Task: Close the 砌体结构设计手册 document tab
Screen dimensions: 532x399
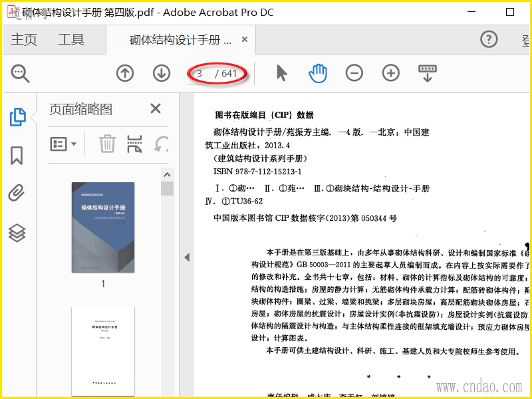Action: tap(245, 40)
